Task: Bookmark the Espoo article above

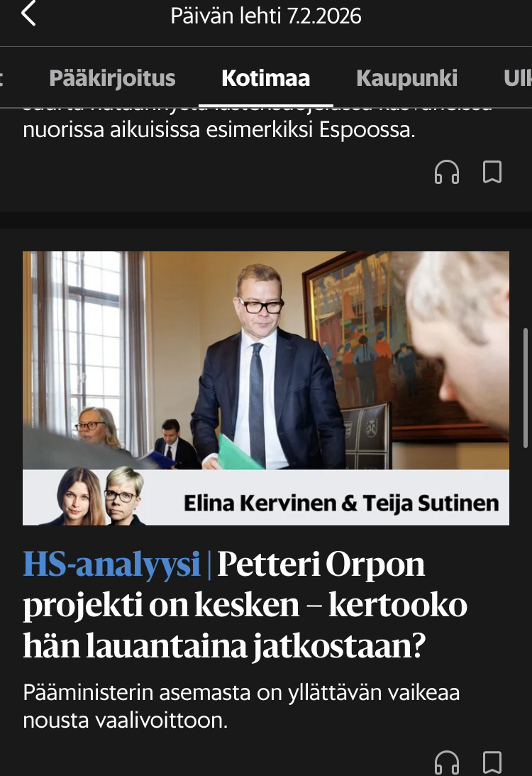Action: (x=492, y=173)
